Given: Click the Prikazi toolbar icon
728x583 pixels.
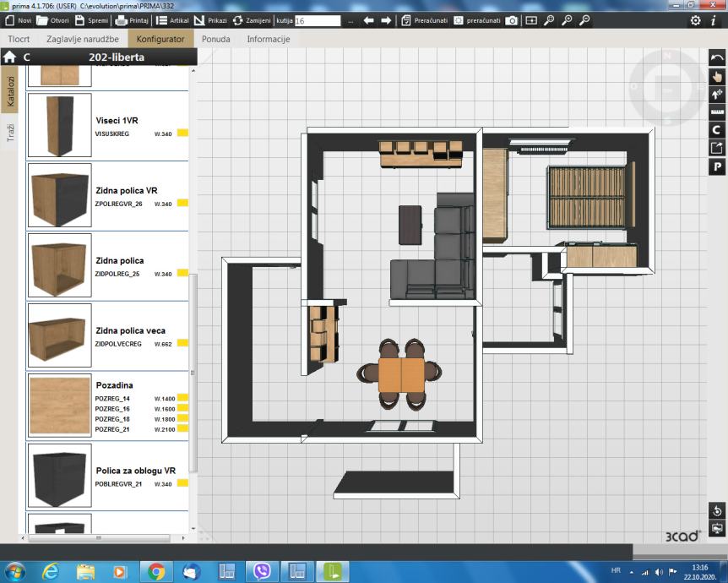Looking at the screenshot, I should pyautogui.click(x=199, y=20).
